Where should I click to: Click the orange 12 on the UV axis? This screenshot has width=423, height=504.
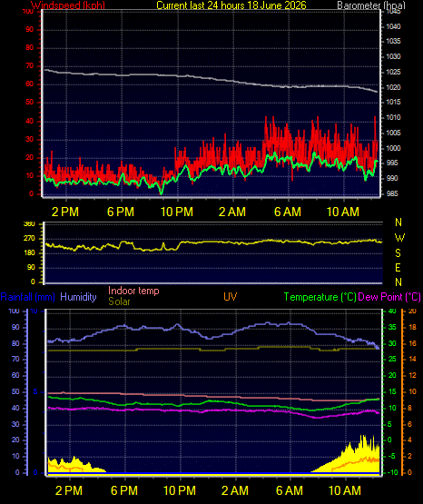tap(412, 375)
